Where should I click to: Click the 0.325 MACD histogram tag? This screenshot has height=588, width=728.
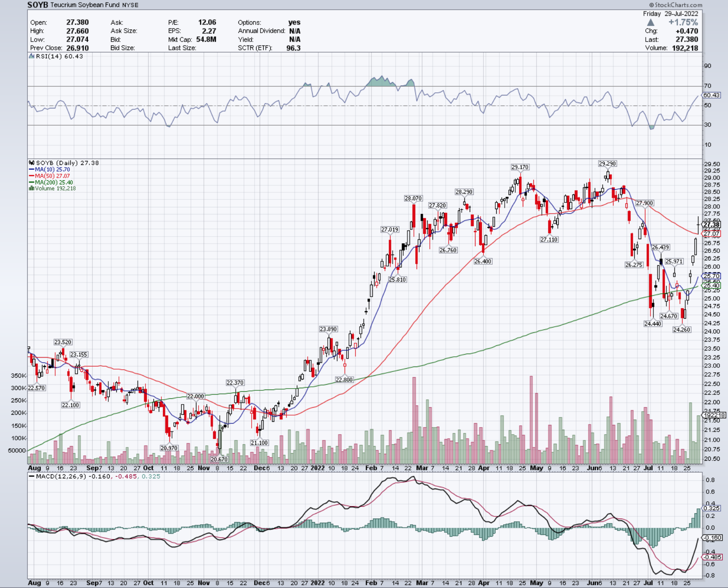[712, 508]
